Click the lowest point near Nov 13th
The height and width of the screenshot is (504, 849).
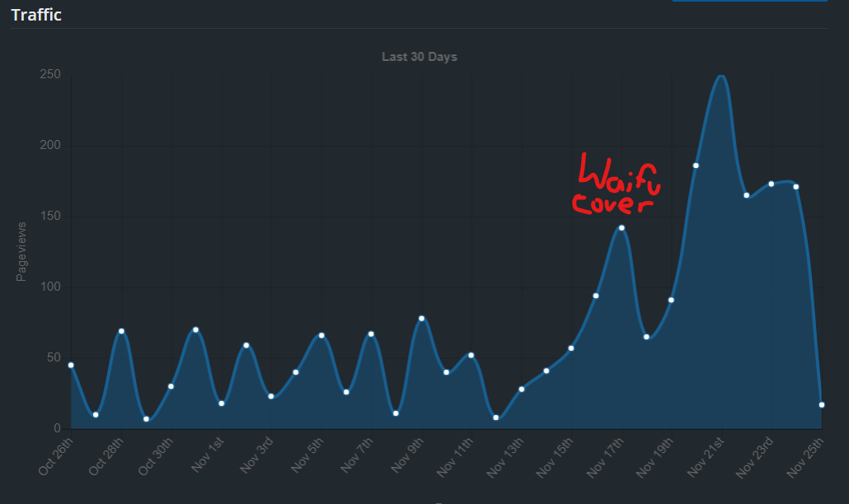pos(495,418)
